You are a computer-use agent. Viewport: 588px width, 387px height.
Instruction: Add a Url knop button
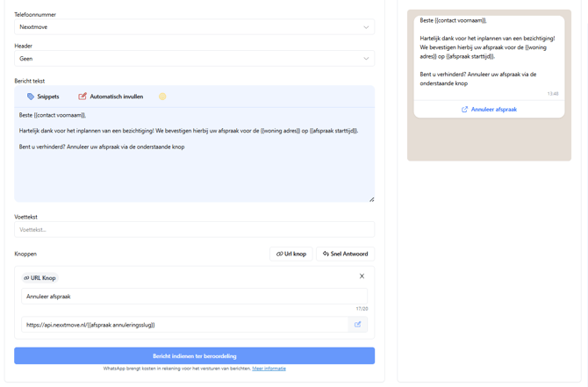[x=291, y=254]
